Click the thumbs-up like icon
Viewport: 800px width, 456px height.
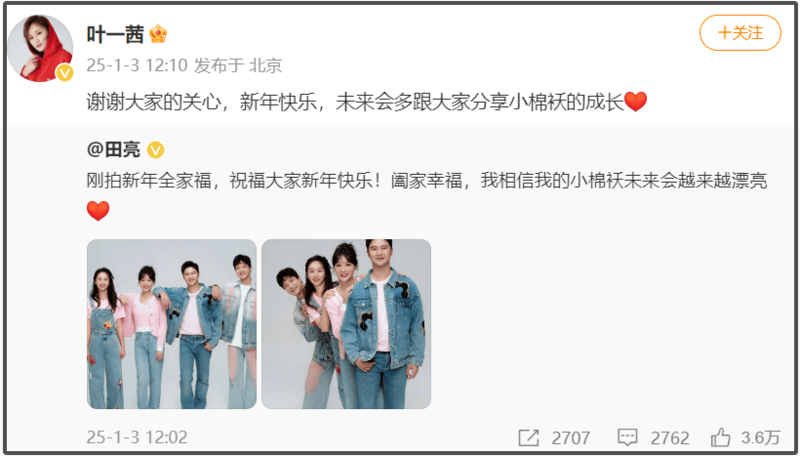[720, 437]
